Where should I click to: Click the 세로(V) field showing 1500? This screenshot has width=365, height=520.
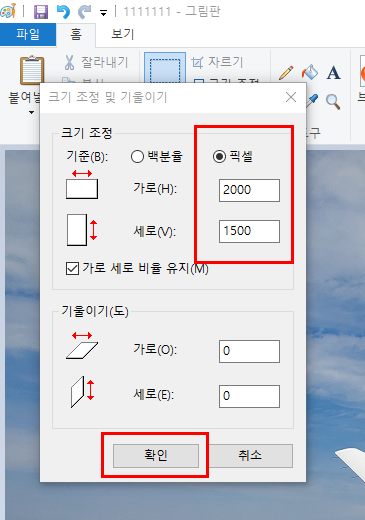[x=249, y=231]
